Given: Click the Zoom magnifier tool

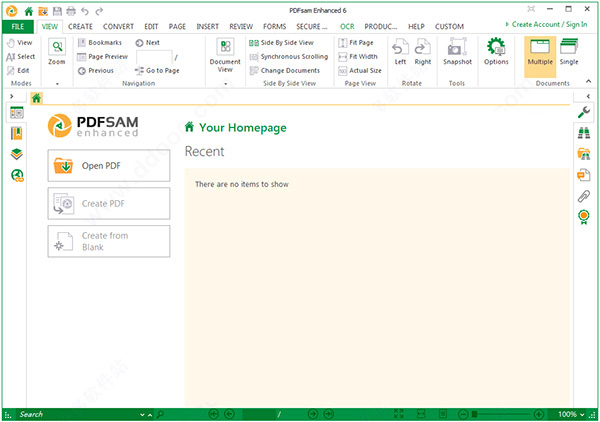Looking at the screenshot, I should click(57, 52).
